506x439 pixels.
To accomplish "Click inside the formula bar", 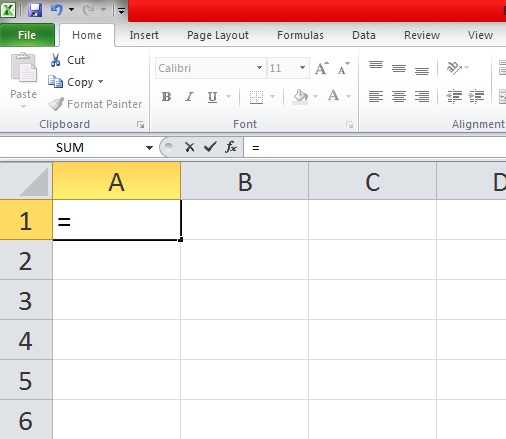I will pyautogui.click(x=375, y=147).
